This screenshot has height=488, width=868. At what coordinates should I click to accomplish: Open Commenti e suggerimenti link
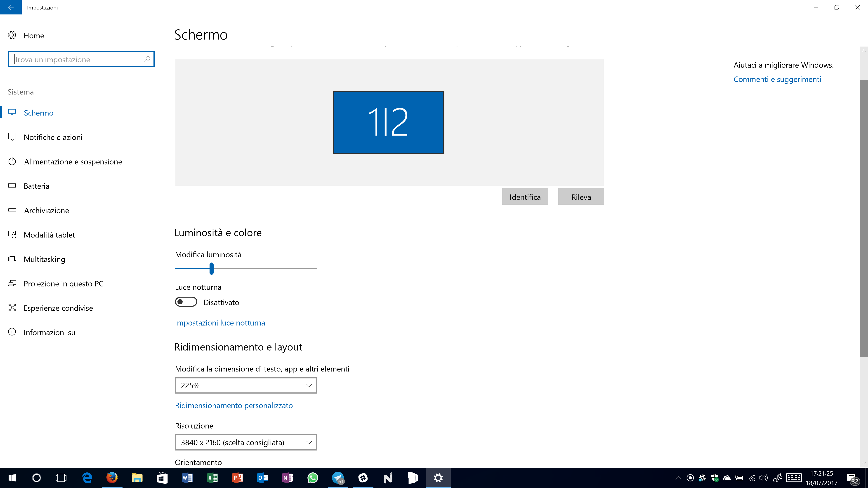point(777,79)
